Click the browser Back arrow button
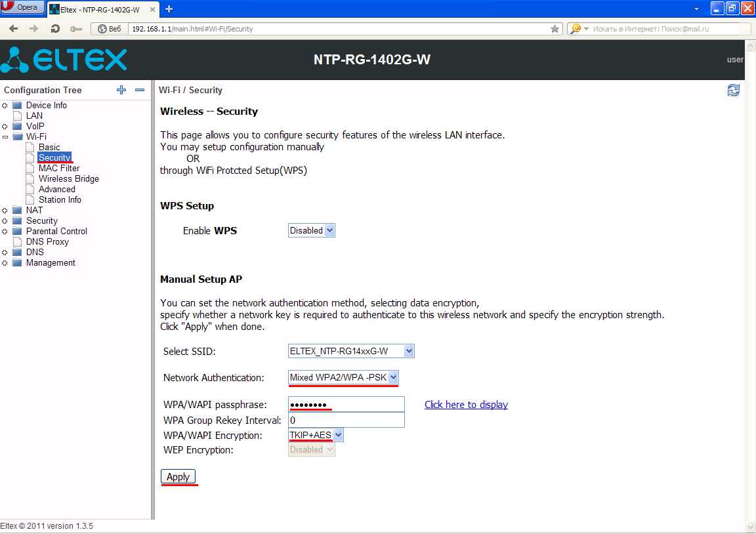The image size is (756, 534). coord(13,29)
